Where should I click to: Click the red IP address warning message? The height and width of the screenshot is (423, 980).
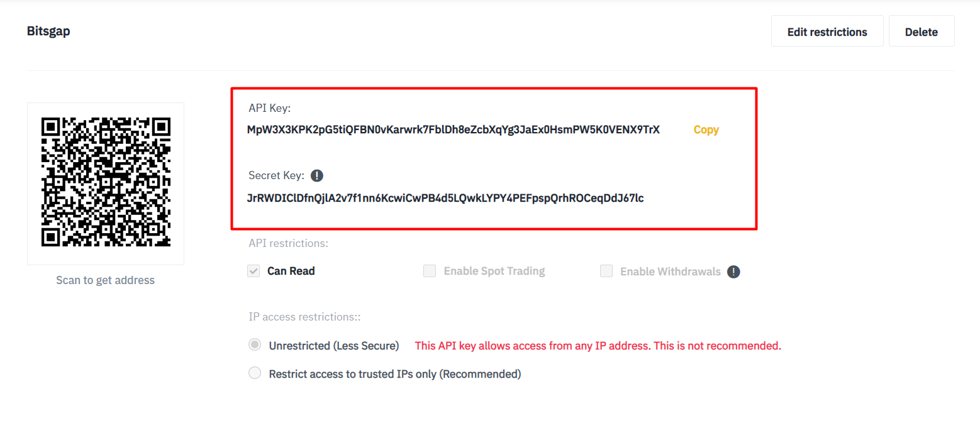tap(598, 346)
